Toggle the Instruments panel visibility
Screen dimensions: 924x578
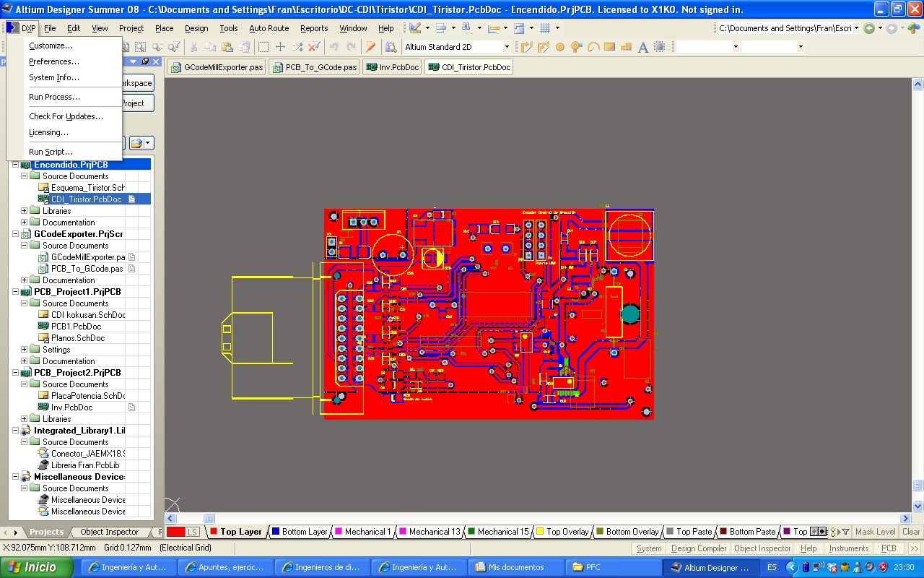849,548
